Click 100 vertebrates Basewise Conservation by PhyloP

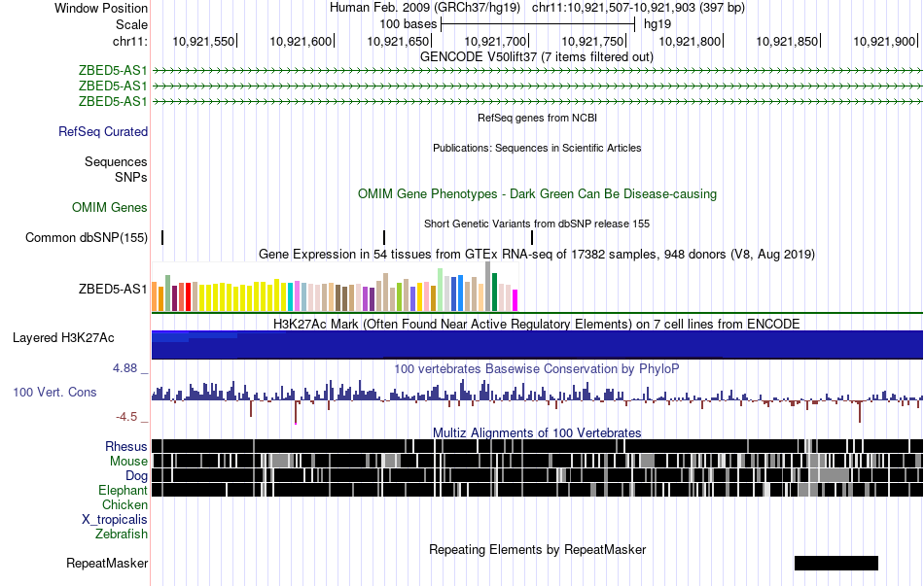[537, 368]
